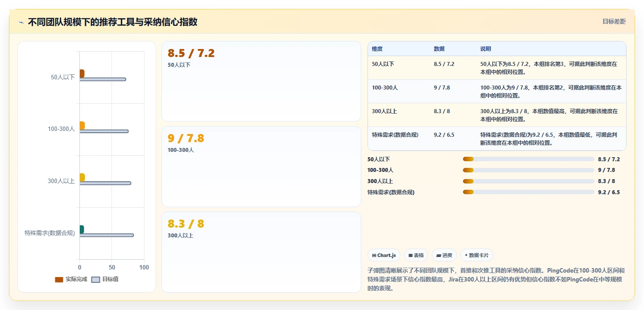Screen dimensions: 644x310
Task: Select the green 实际完成 bar for 特殊需求(数据合规)
Action: pos(82,229)
